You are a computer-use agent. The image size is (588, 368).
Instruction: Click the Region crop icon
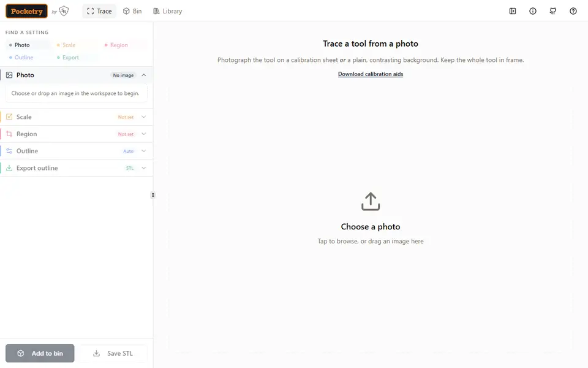coord(9,134)
